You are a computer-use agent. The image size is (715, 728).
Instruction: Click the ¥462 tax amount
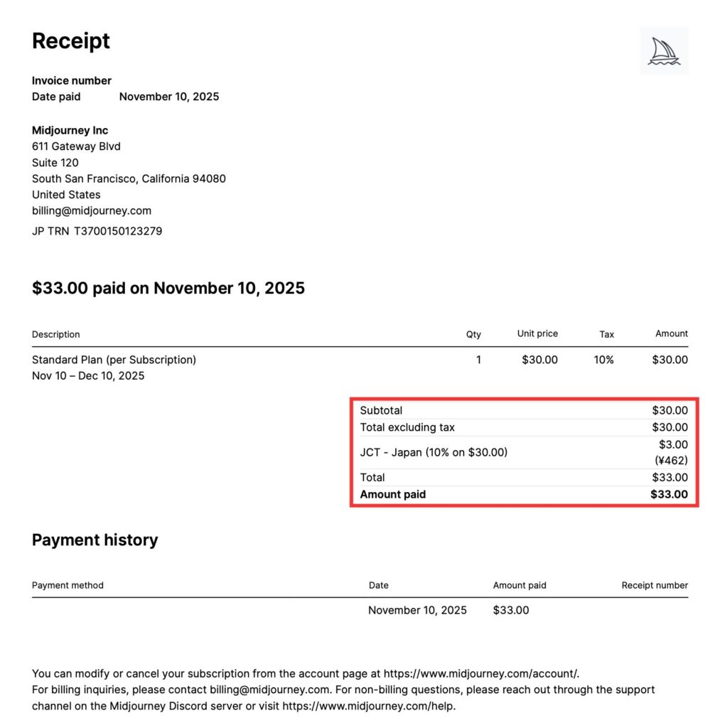point(671,460)
